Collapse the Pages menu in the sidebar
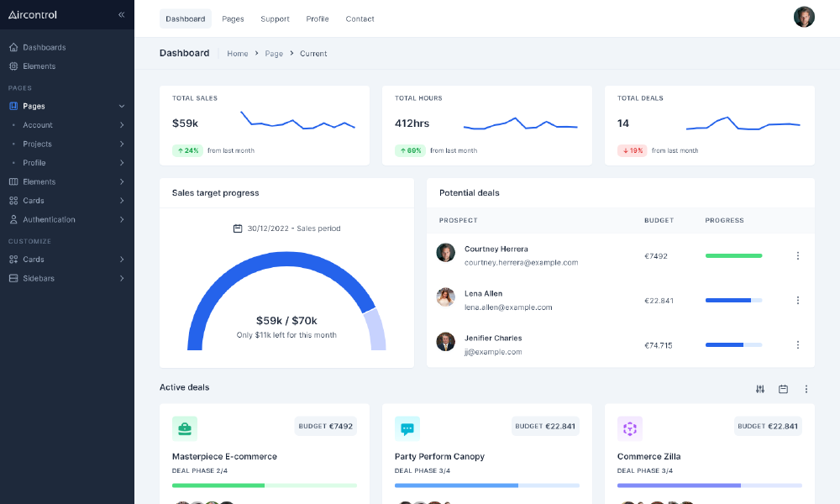Image resolution: width=840 pixels, height=504 pixels. [x=121, y=106]
